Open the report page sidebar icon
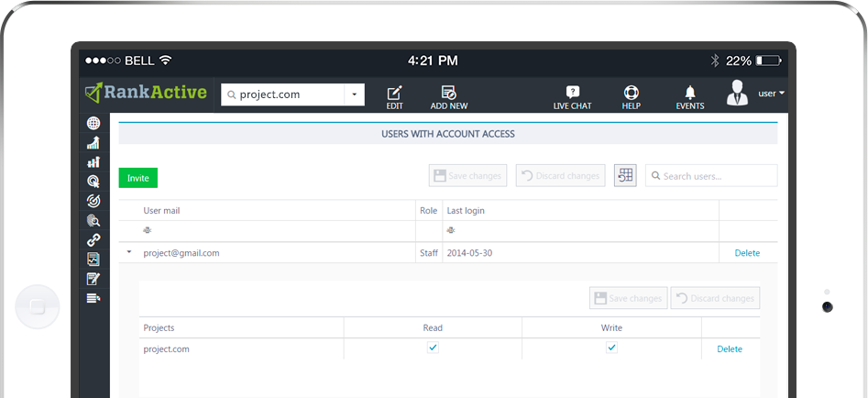 [x=93, y=259]
